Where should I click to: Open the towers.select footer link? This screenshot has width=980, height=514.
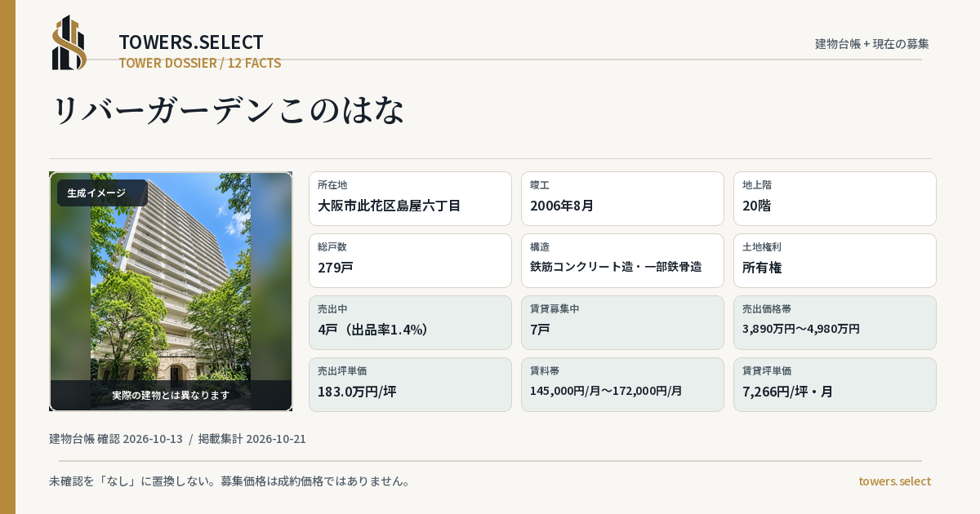tap(894, 481)
